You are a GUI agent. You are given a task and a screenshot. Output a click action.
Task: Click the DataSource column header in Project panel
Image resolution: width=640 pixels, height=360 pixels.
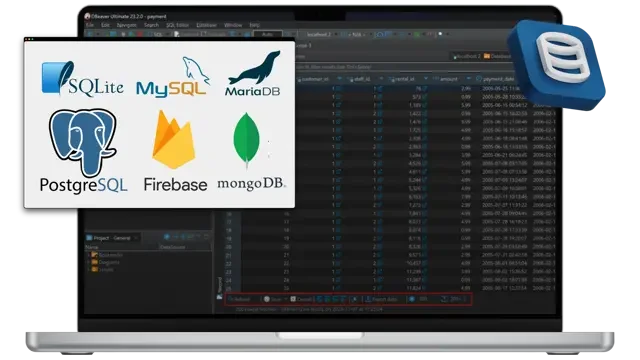point(173,247)
